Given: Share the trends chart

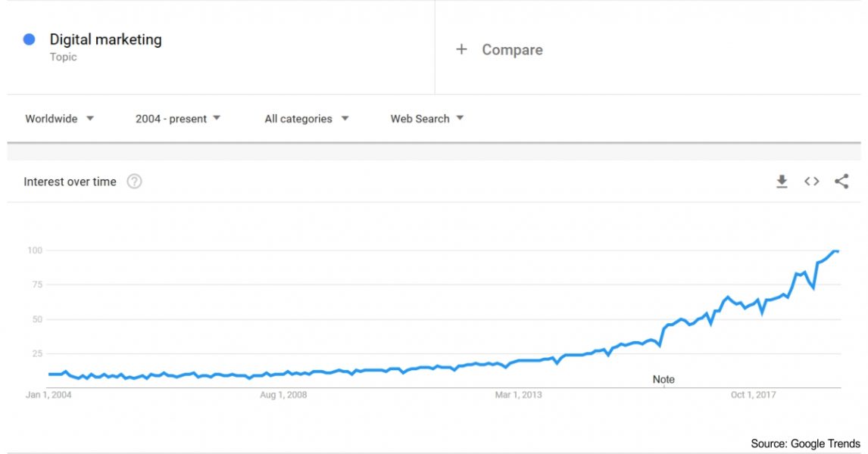Looking at the screenshot, I should [x=841, y=181].
